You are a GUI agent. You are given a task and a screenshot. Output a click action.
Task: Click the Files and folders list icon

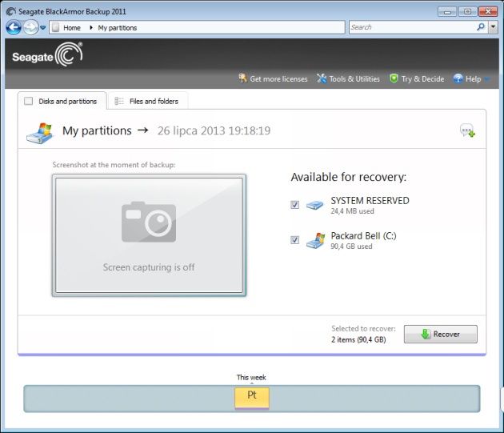click(119, 101)
